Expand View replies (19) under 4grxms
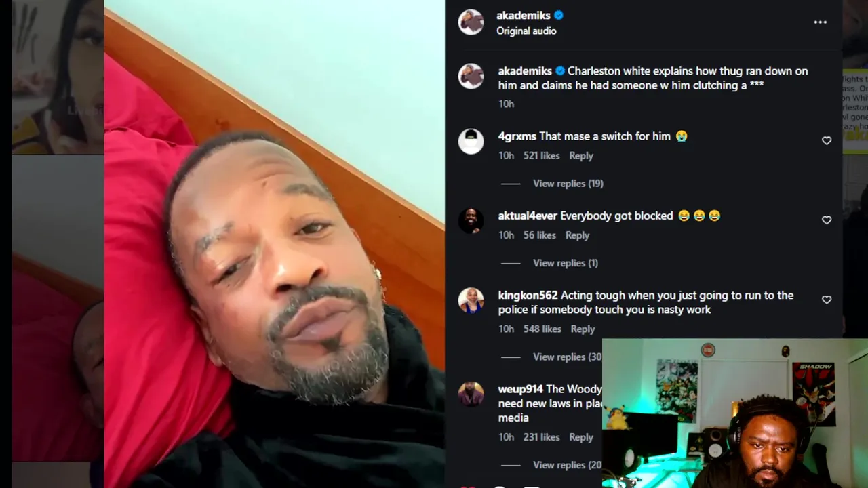This screenshot has width=868, height=488. (x=568, y=184)
